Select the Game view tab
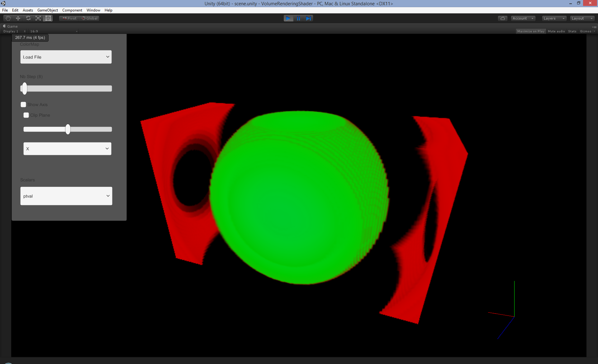 coord(10,26)
